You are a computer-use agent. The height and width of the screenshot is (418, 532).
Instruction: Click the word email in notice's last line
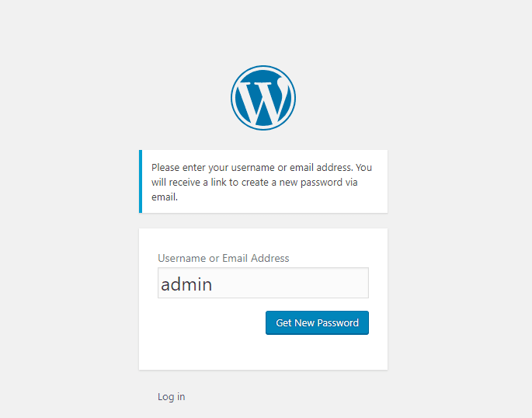(164, 197)
